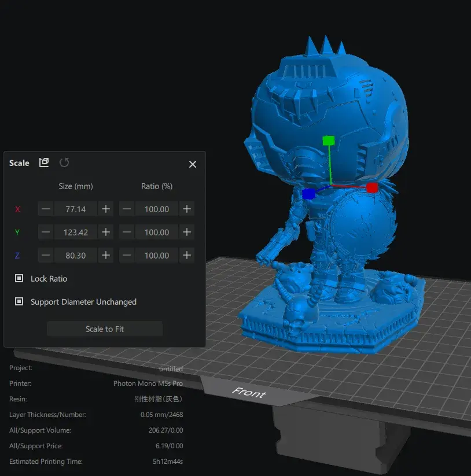Click the support volume value 206.27/0.00
Screen dimensions: 471x476
(165, 430)
